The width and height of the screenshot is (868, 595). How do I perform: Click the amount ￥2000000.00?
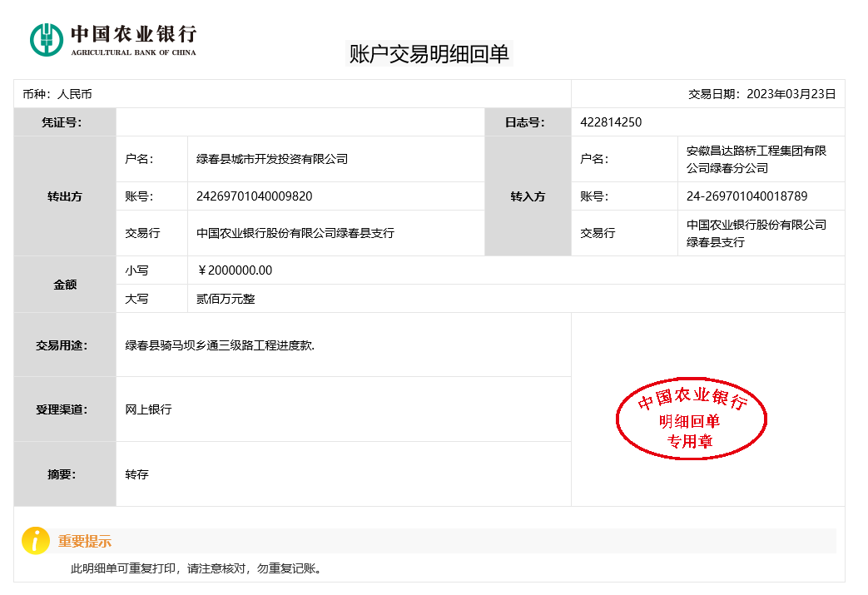tap(235, 270)
